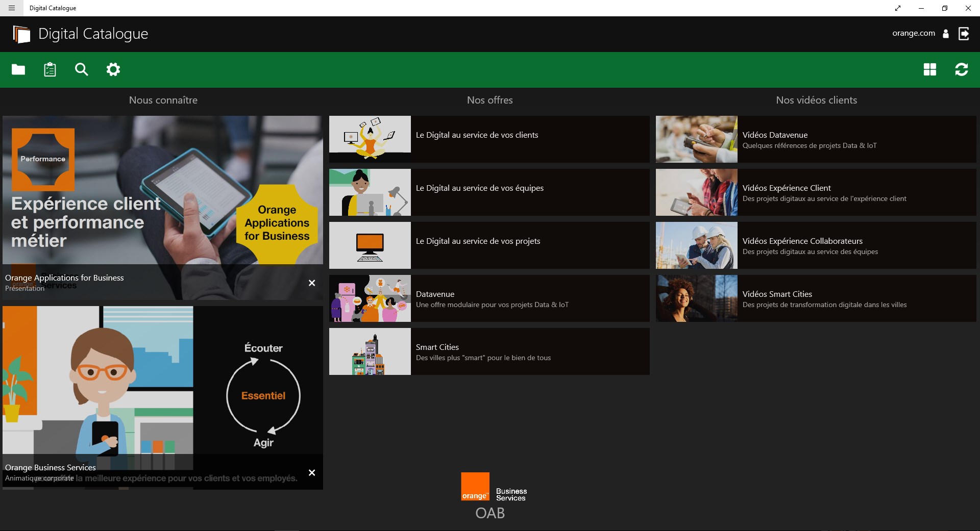Viewport: 980px width, 531px height.
Task: Click the Digital Catalogue logo icon
Action: (21, 34)
